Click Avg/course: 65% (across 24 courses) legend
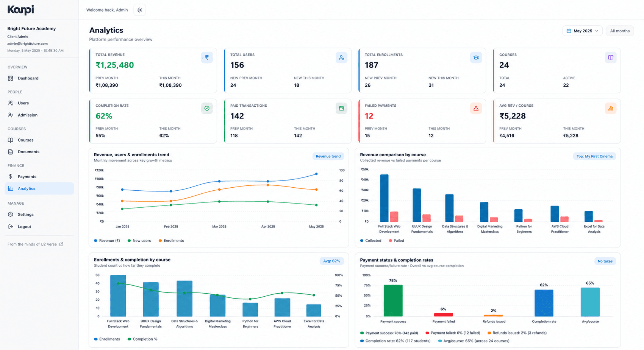The image size is (644, 350). tap(474, 341)
